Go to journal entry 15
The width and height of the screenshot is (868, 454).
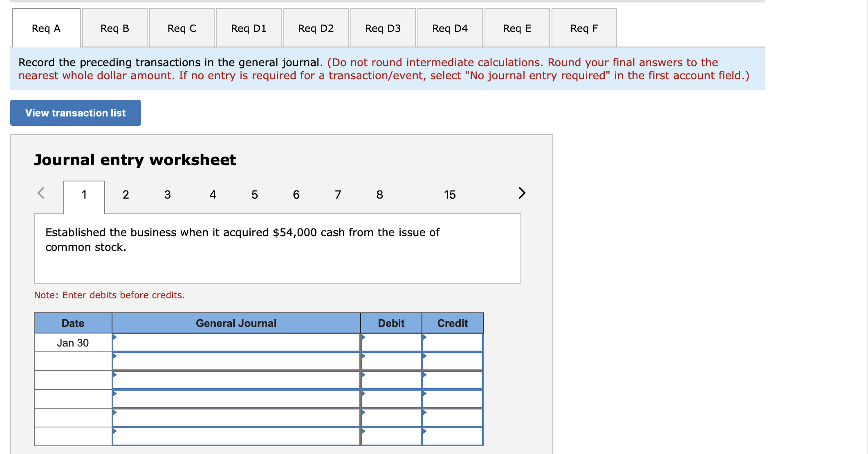coord(450,195)
